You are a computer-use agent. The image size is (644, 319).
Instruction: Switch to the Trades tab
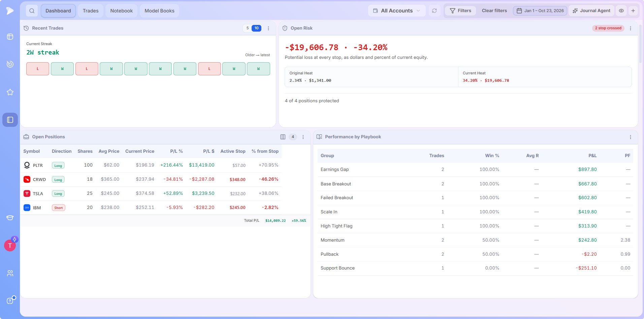pos(91,11)
